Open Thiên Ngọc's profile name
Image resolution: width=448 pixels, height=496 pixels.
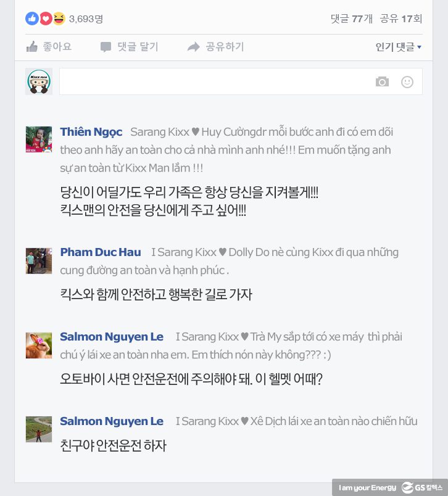coord(91,132)
